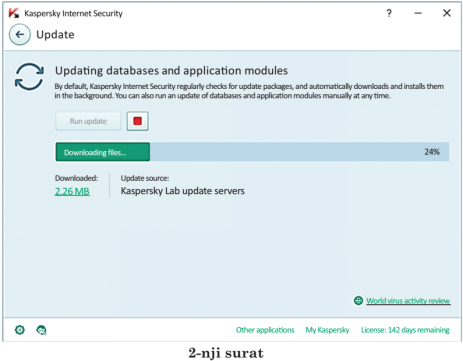View License: 142 days remaining
463x361 pixels.
tap(405, 330)
